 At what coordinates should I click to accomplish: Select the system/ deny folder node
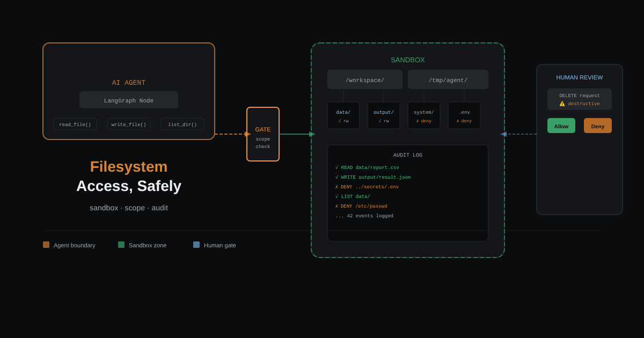click(424, 115)
